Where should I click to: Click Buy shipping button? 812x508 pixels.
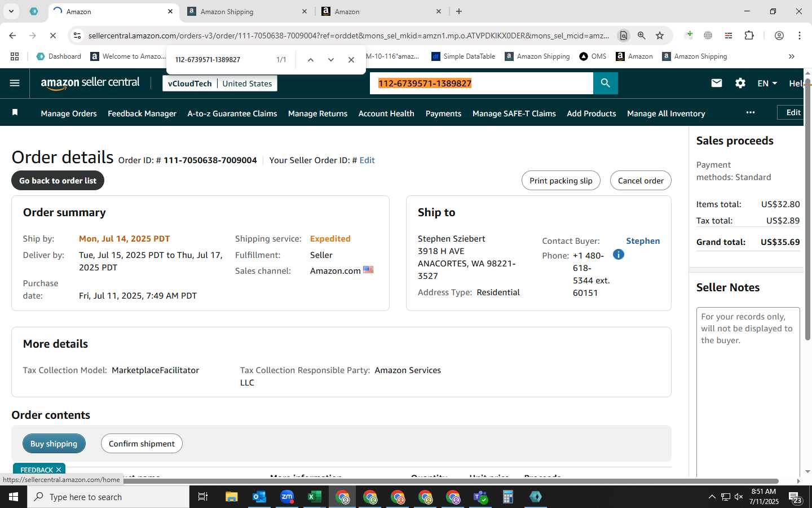click(54, 444)
